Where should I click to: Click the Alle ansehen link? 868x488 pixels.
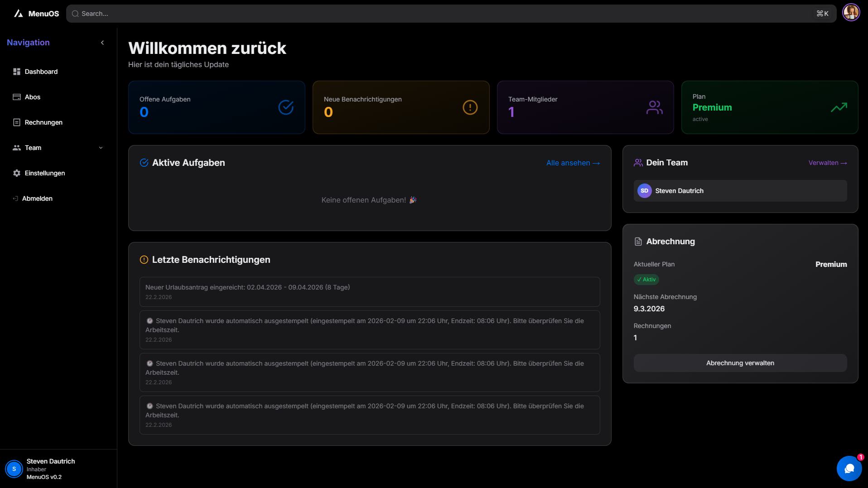(x=572, y=163)
